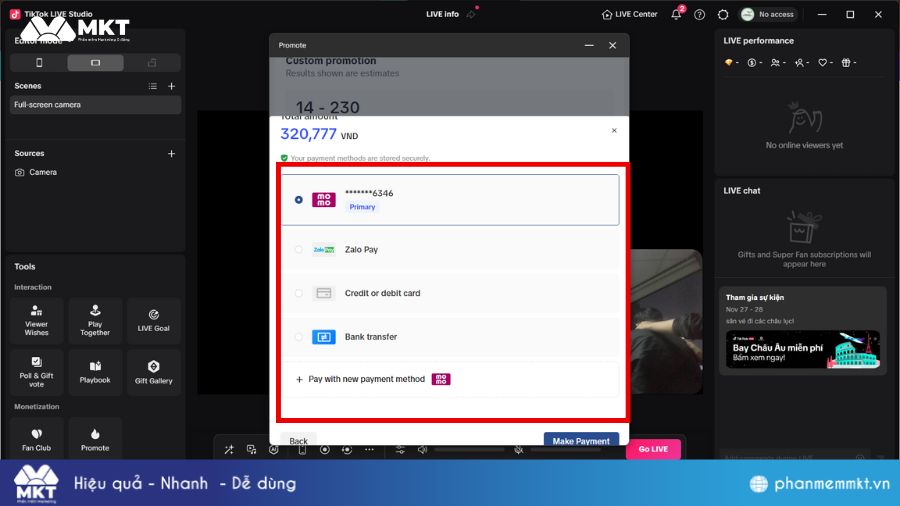Open the Gift Gallery tool
Screen dimensions: 900x506
click(153, 372)
